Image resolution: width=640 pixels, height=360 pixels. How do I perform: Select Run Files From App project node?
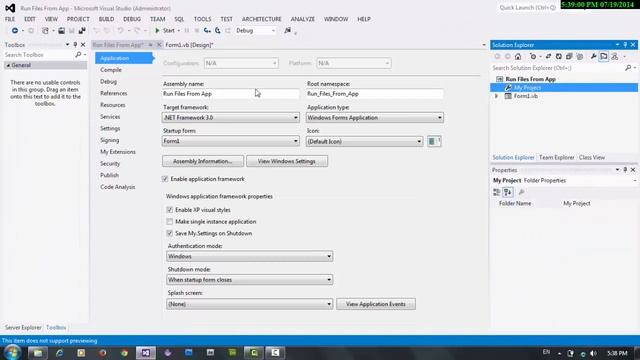point(530,79)
